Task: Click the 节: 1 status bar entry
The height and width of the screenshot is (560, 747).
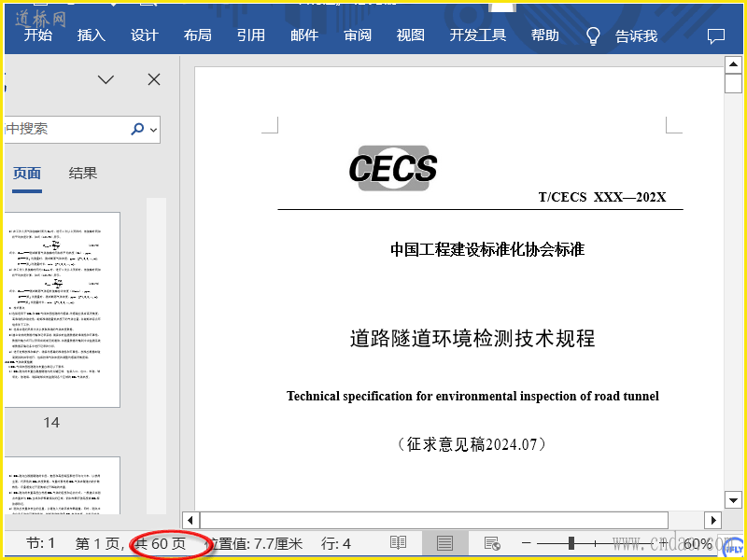Action: (40, 543)
